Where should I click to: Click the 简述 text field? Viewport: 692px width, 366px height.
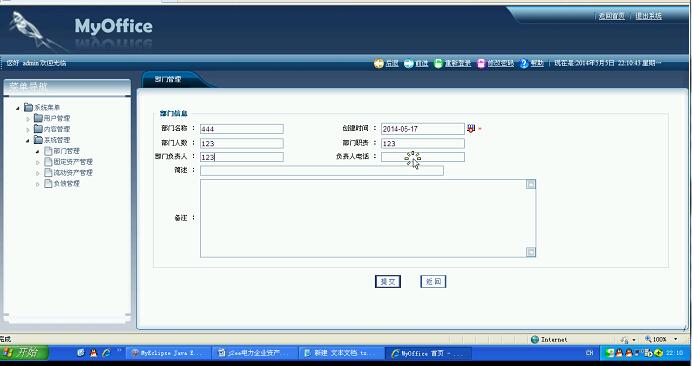point(322,170)
